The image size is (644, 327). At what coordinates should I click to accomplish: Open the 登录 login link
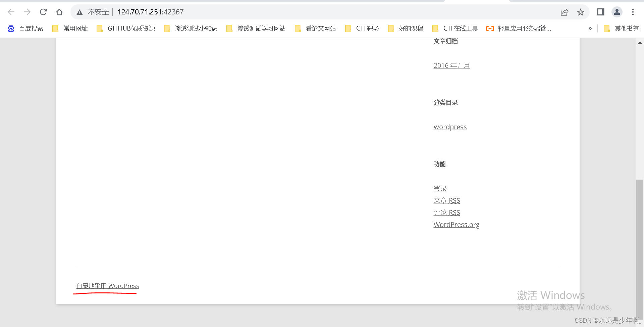(440, 188)
